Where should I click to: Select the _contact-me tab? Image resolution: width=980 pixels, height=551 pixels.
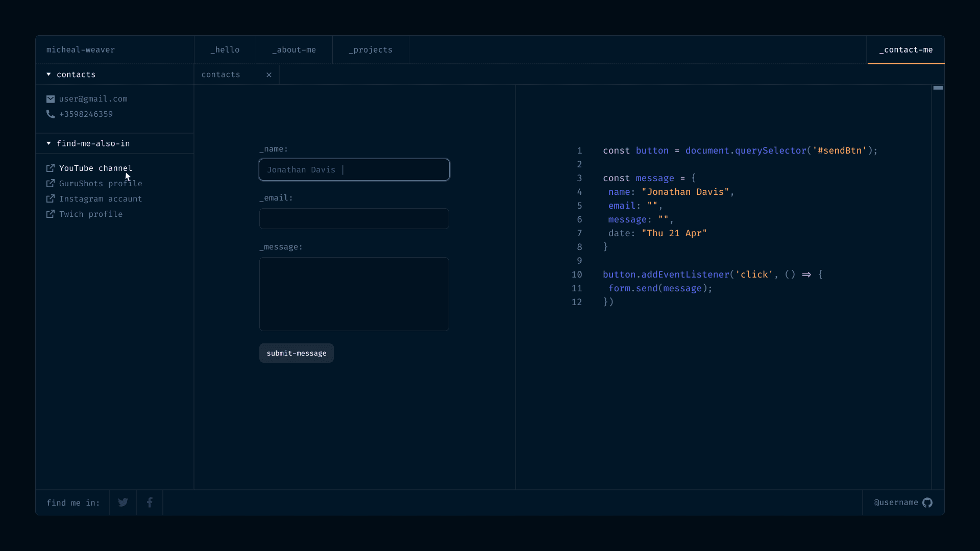(x=906, y=49)
